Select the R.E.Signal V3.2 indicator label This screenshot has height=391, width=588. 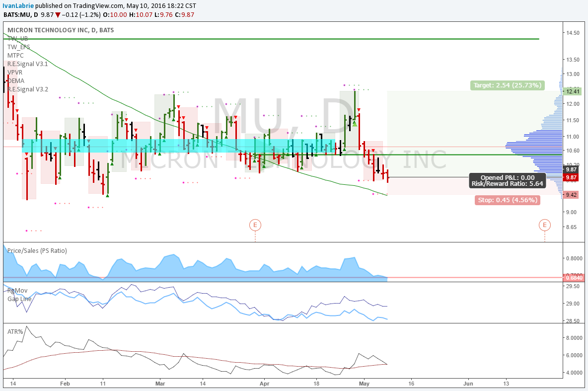coord(28,89)
